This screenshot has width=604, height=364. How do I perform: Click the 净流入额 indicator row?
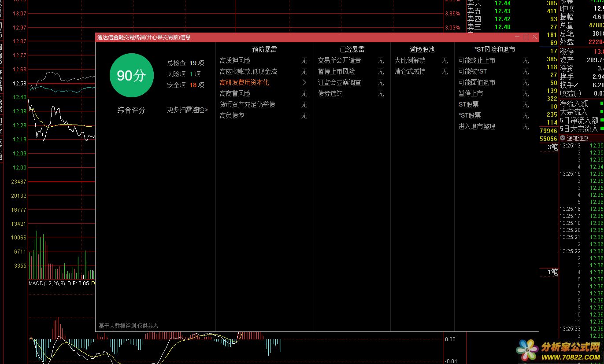point(582,103)
